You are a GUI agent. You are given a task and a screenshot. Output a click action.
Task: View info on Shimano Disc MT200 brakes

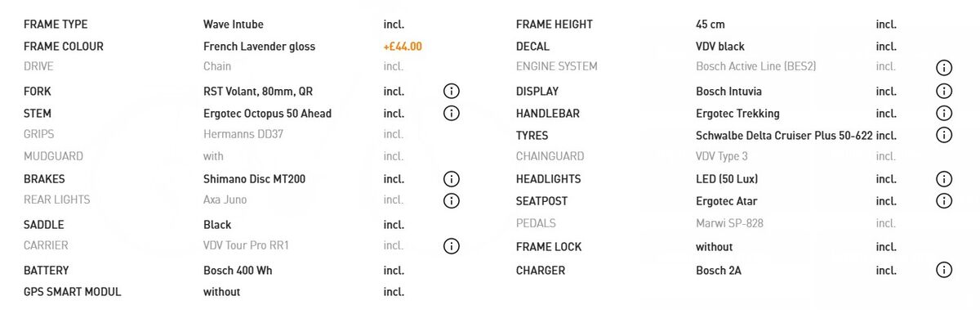451,179
